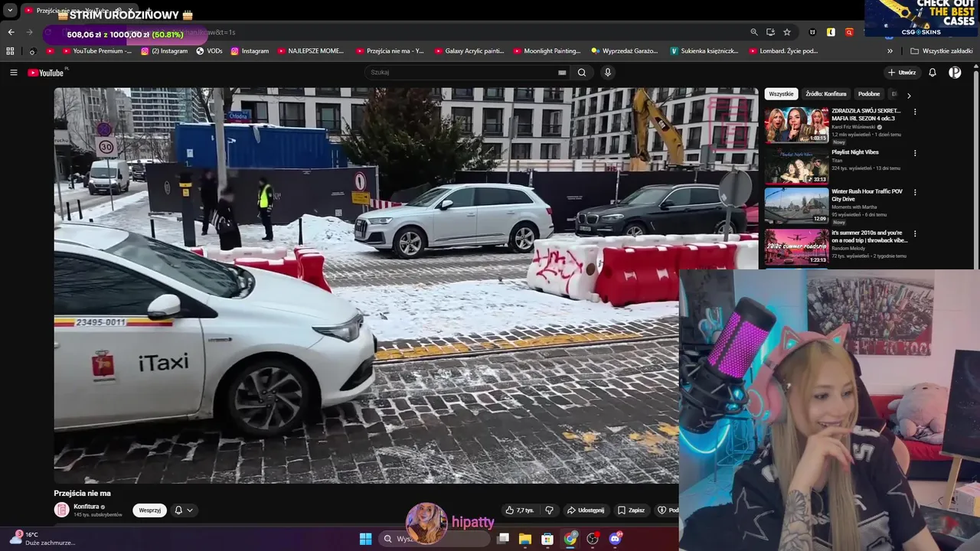Viewport: 980px width, 551px height.
Task: Like the video with thumbs up
Action: pyautogui.click(x=520, y=510)
